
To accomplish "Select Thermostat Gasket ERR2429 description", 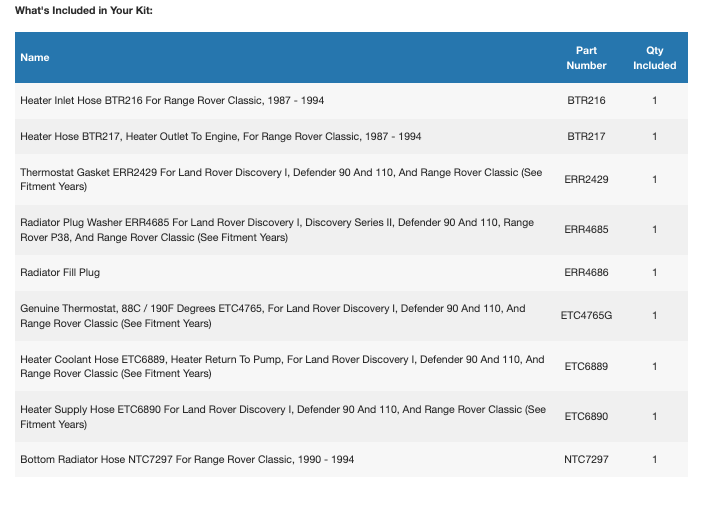I will (281, 179).
